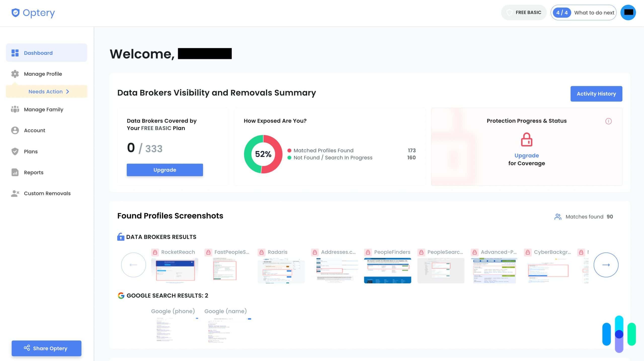Click the 52% exposure donut chart
The height and width of the screenshot is (361, 644).
click(263, 154)
